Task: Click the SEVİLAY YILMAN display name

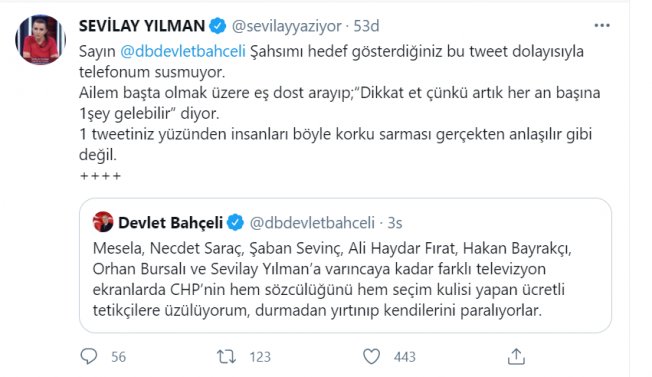Action: tap(142, 26)
